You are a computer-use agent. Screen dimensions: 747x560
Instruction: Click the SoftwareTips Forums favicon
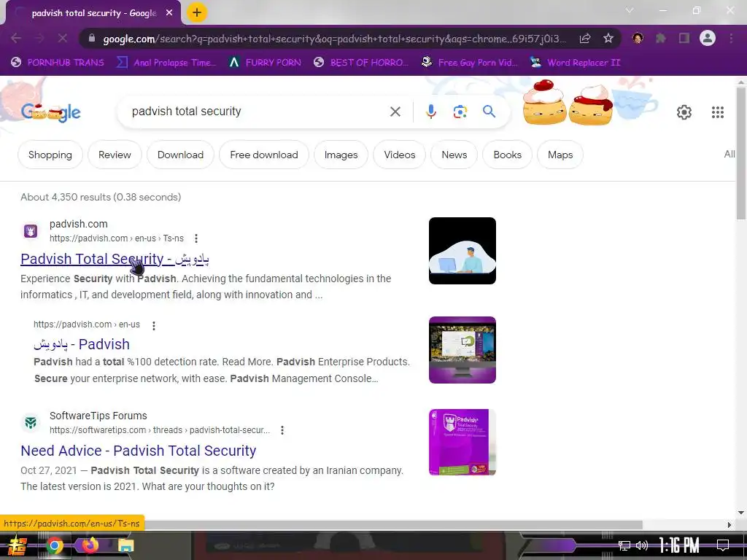[31, 423]
